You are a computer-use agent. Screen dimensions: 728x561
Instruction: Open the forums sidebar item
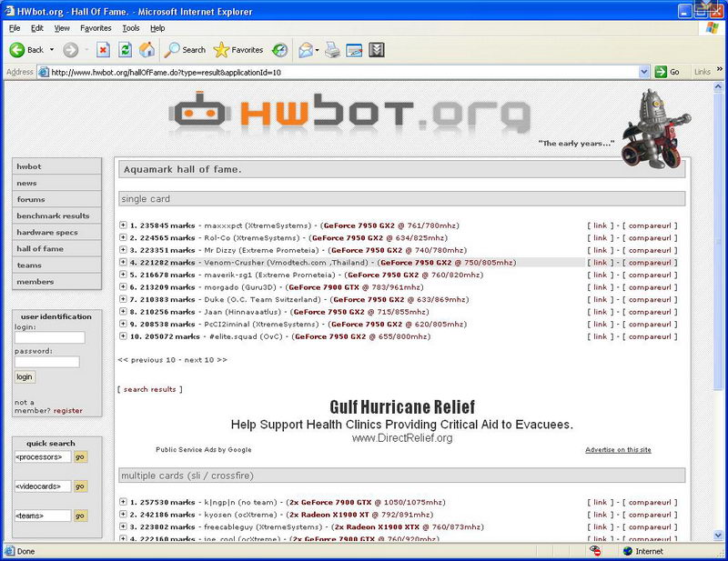coord(56,199)
